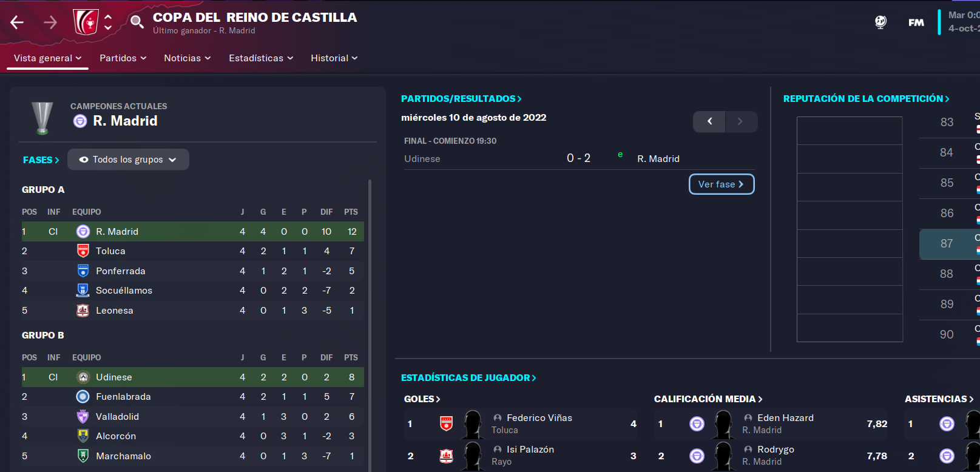Expand the Estadísticas menu

point(261,58)
